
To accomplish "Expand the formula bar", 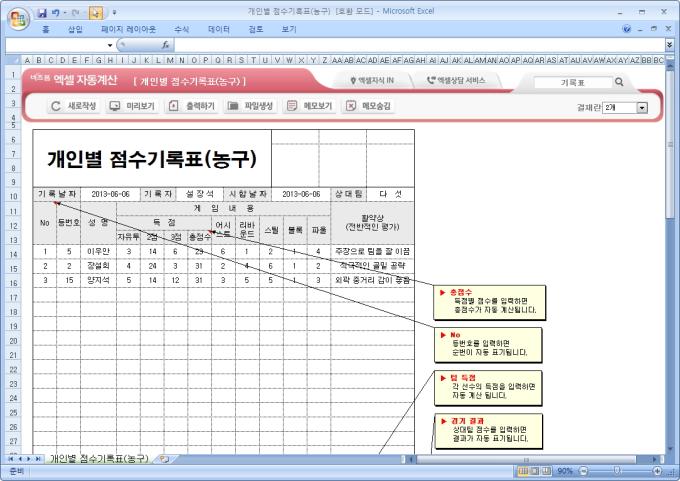I will click(669, 45).
